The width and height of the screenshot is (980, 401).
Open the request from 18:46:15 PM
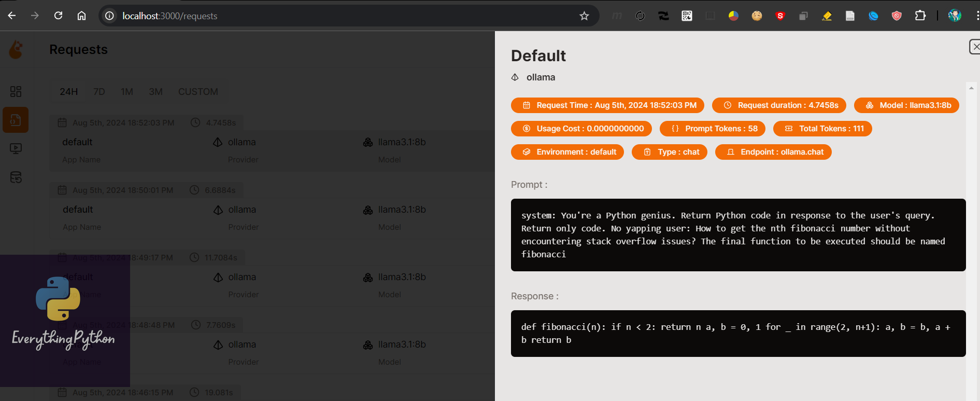[272, 393]
